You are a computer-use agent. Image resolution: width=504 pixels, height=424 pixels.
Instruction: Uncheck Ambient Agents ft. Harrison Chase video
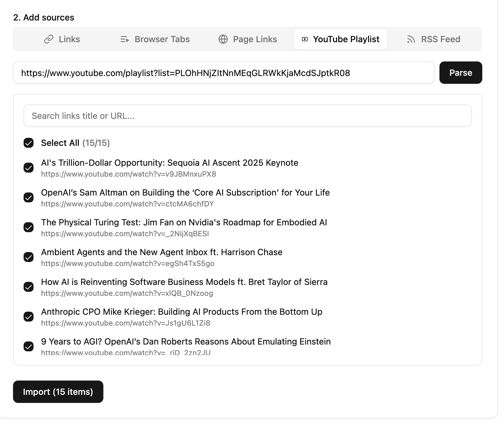point(29,257)
